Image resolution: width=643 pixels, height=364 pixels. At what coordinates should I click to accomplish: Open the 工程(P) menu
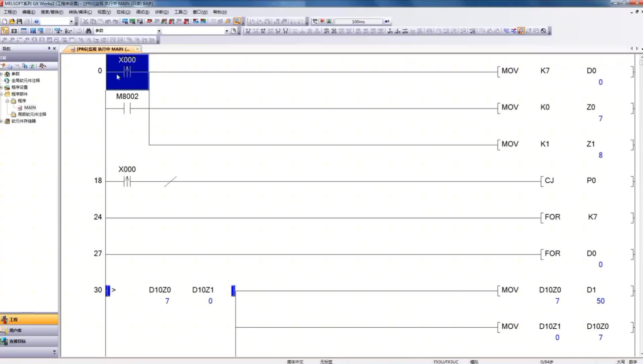(x=10, y=12)
